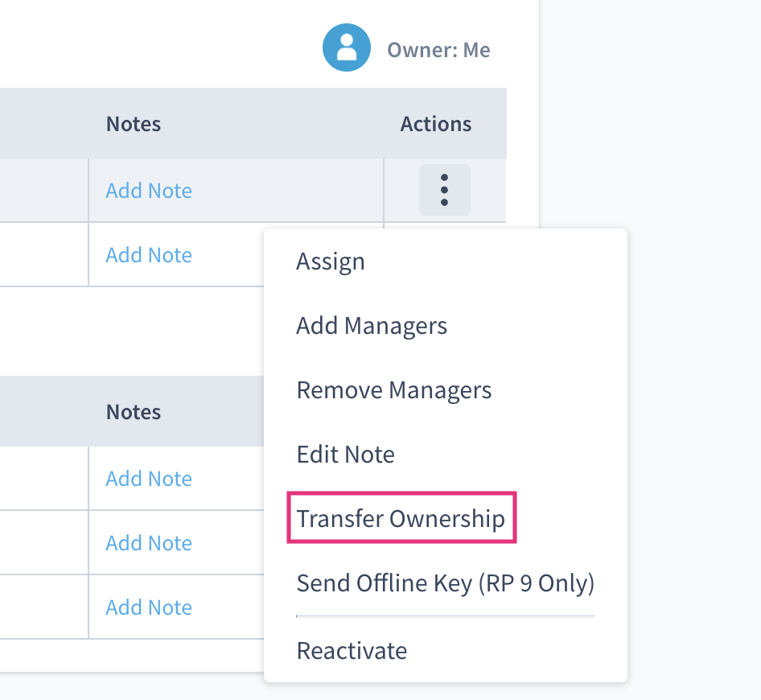Click the Notes column header in lower table
Screen dimensions: 761x700
coord(134,412)
